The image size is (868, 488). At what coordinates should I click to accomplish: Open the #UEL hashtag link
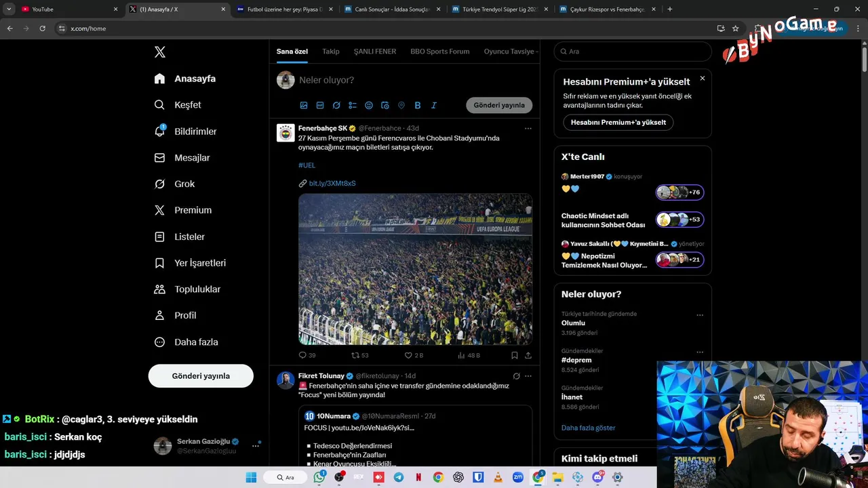[307, 165]
